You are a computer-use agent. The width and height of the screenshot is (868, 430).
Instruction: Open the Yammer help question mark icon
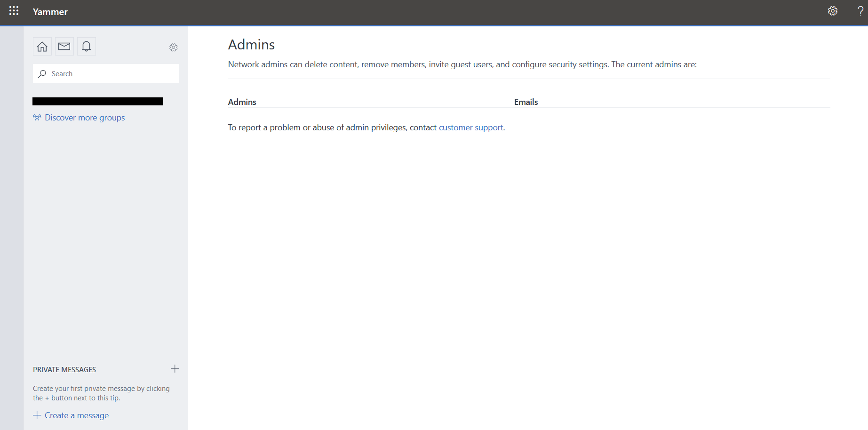click(x=860, y=11)
